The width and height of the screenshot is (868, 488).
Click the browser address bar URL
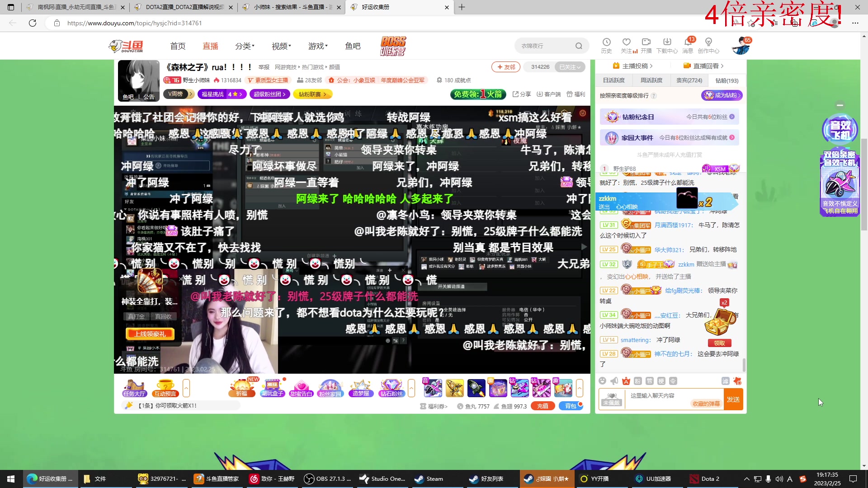134,23
